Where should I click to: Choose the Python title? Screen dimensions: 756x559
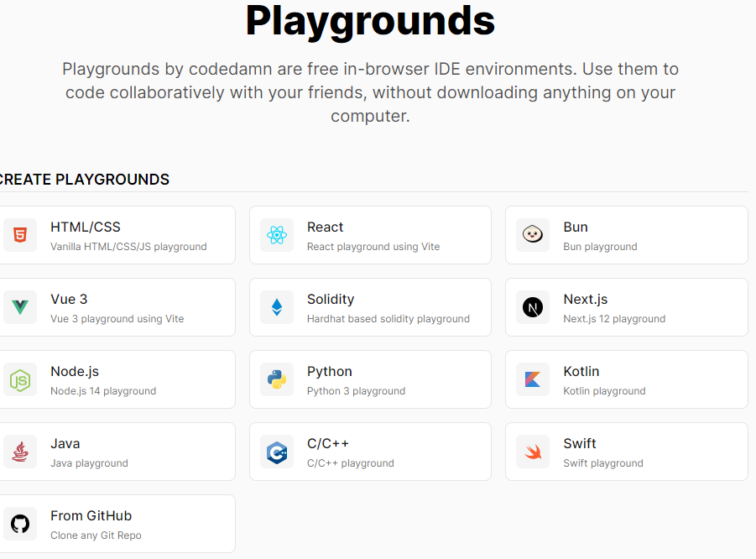[329, 372]
